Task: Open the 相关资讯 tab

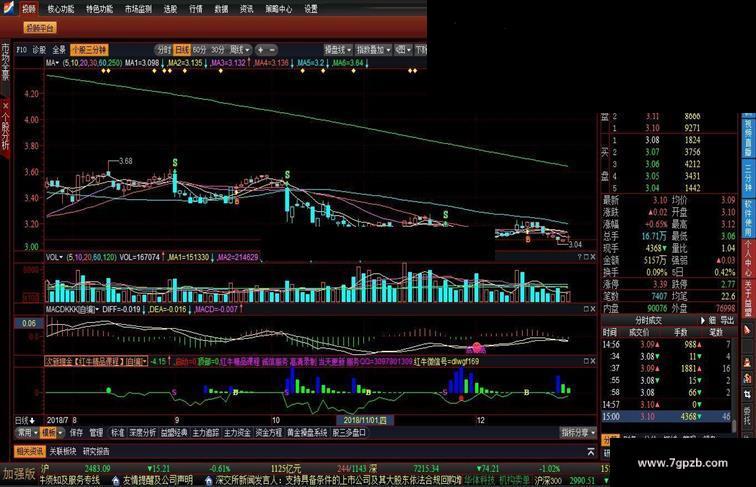Action: tap(29, 452)
